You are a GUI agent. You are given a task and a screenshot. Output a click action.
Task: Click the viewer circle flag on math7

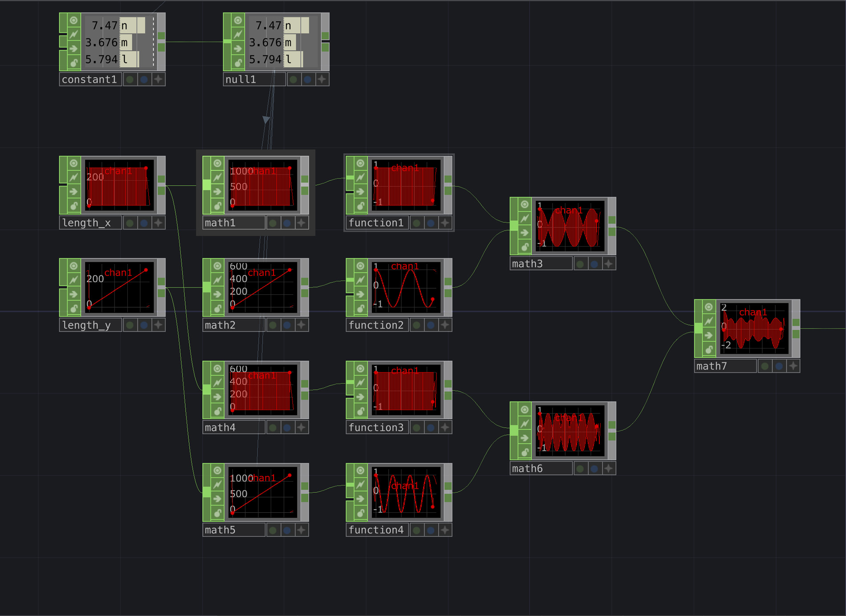tap(709, 307)
